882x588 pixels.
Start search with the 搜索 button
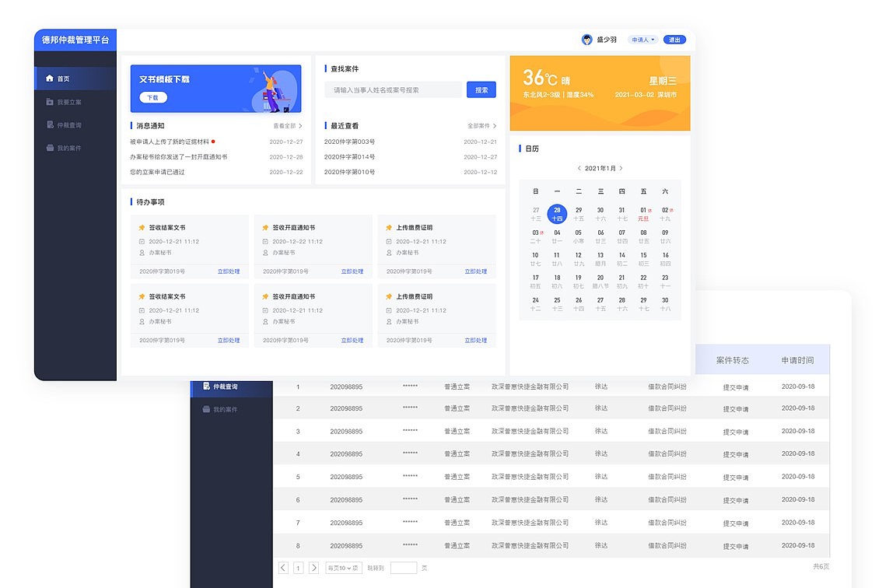pos(481,89)
